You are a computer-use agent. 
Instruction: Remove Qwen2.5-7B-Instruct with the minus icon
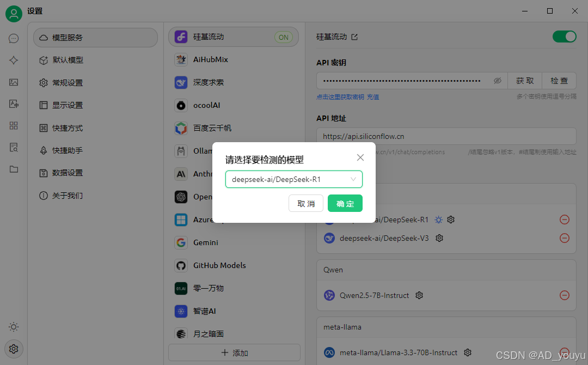[x=565, y=295]
